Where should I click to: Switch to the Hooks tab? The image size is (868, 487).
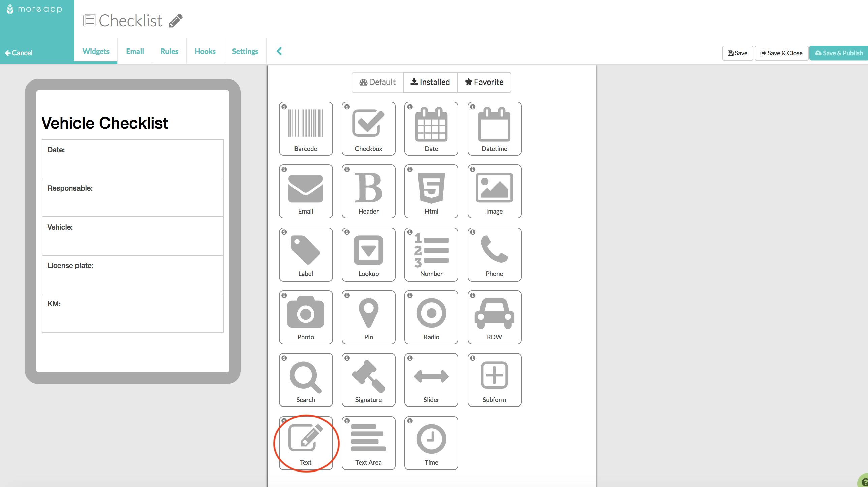205,51
